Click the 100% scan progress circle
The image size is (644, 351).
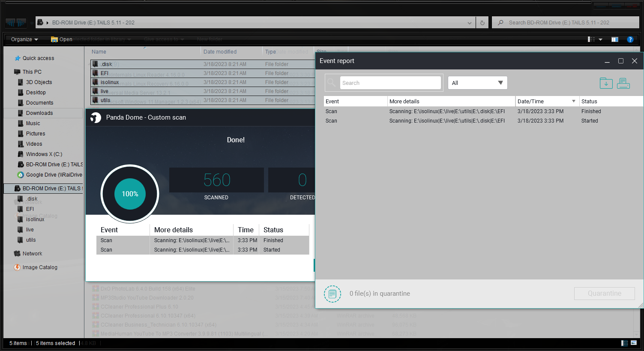click(130, 194)
